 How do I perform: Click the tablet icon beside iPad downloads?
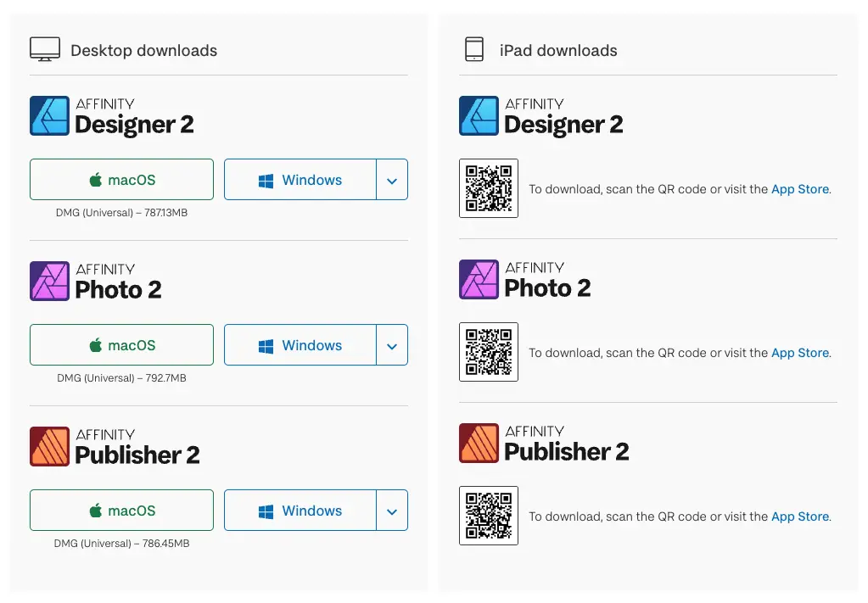[473, 49]
